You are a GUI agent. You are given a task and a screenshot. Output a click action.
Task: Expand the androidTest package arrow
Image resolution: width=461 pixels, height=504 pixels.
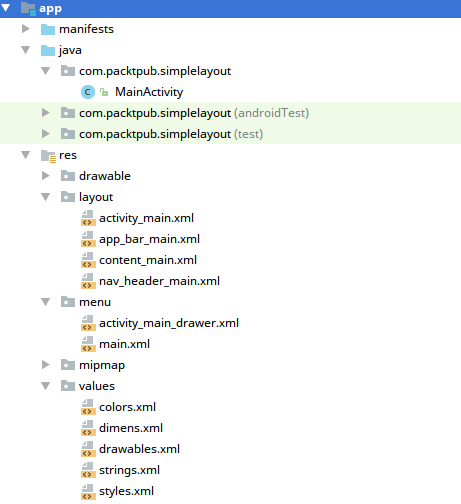(45, 113)
